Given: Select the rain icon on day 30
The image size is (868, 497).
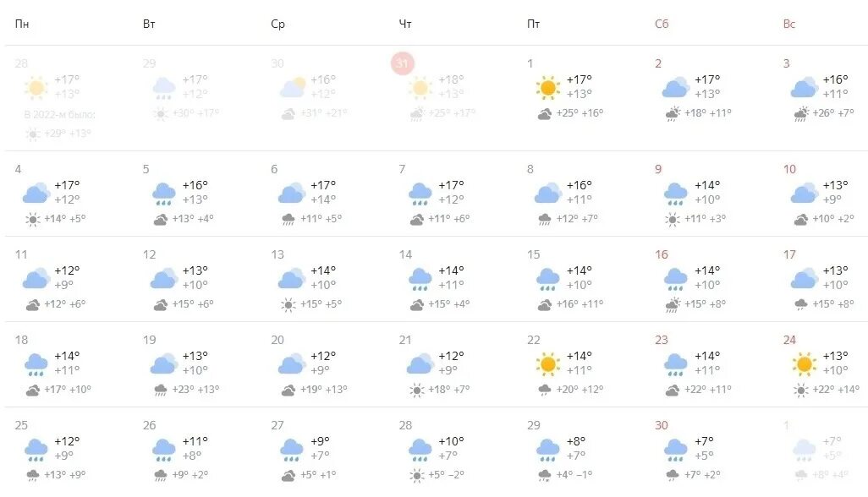Looking at the screenshot, I should point(676,450).
